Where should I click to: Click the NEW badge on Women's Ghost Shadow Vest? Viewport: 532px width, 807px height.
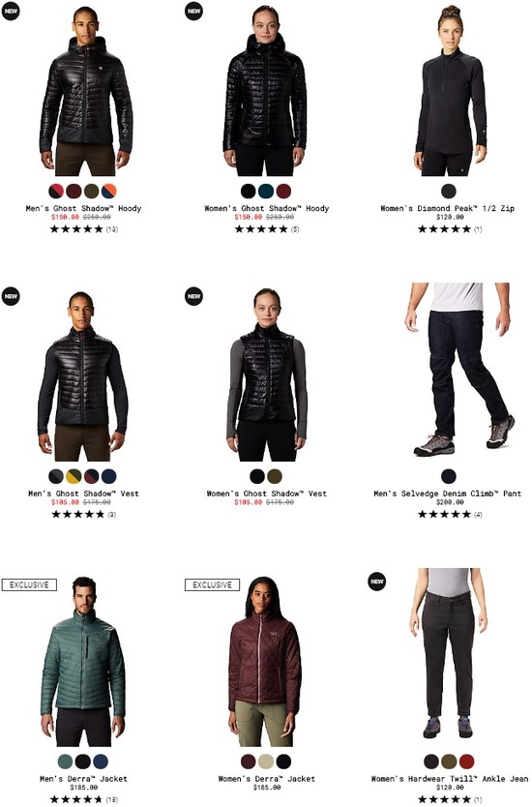click(193, 296)
